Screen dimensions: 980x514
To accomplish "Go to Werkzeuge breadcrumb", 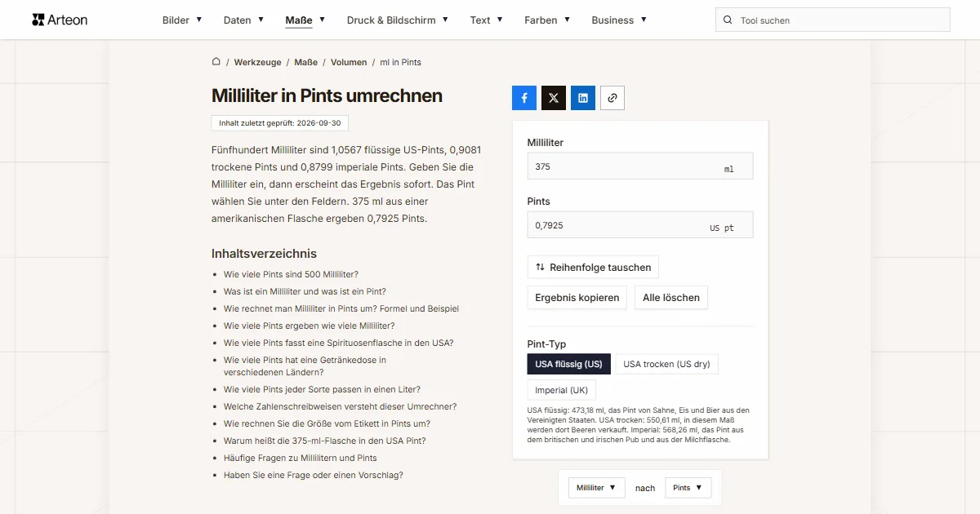I will coord(257,62).
